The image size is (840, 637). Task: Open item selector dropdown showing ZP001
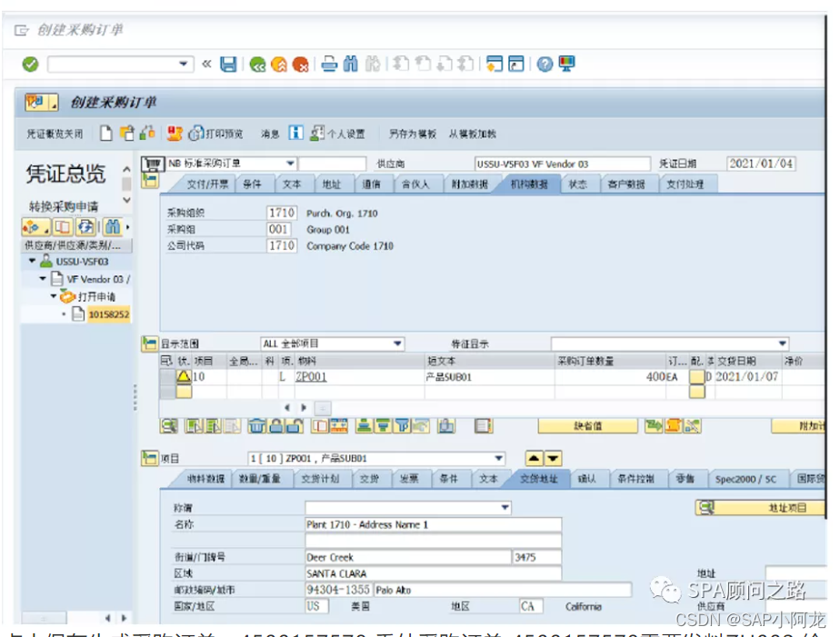tap(499, 458)
